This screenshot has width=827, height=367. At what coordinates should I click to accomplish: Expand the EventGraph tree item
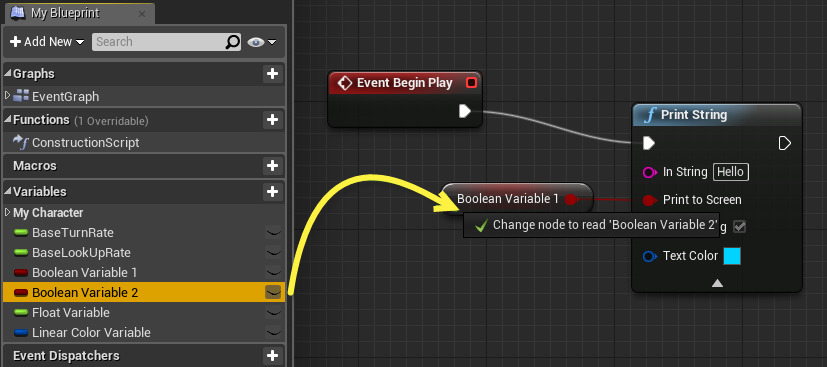coord(7,96)
